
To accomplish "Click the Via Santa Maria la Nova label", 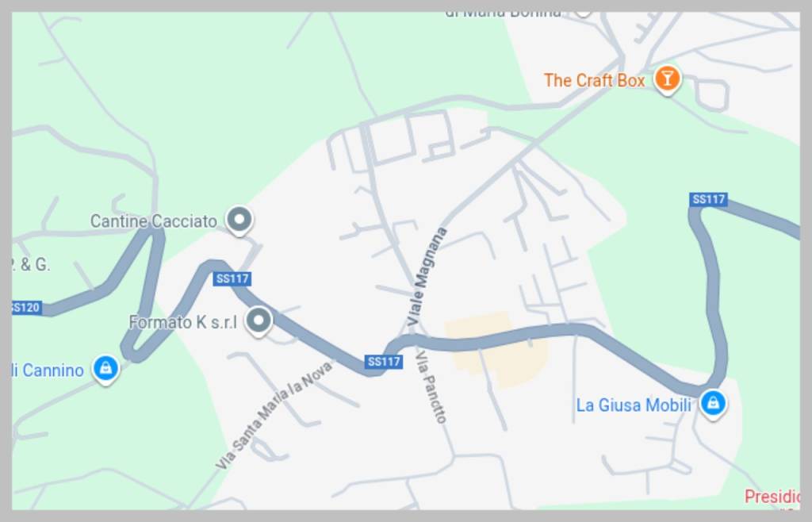I will pos(274,415).
